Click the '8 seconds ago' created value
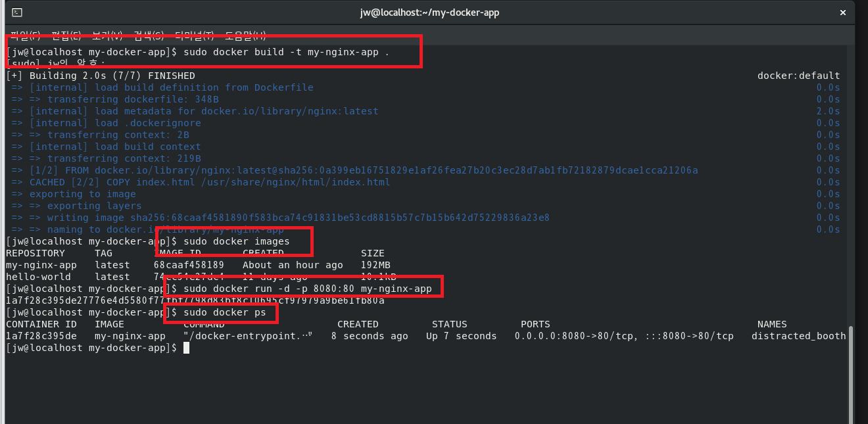The height and width of the screenshot is (424, 868). (x=370, y=336)
